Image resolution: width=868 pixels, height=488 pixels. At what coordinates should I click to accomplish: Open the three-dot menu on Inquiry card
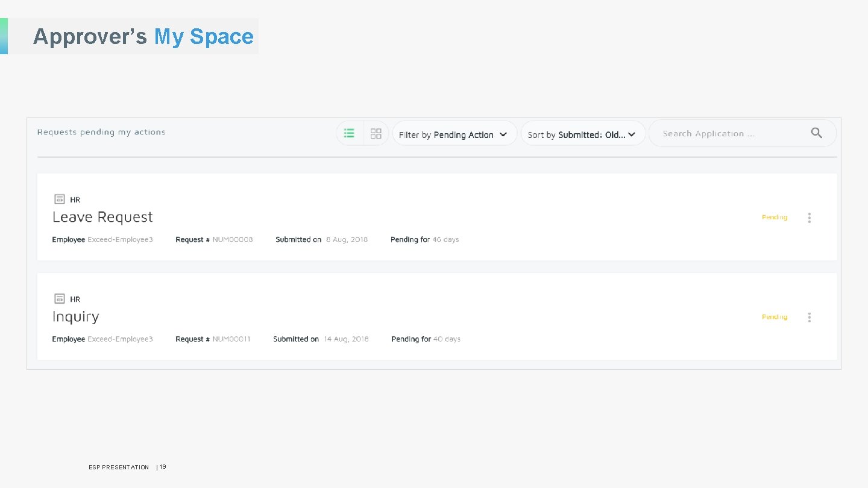point(810,317)
